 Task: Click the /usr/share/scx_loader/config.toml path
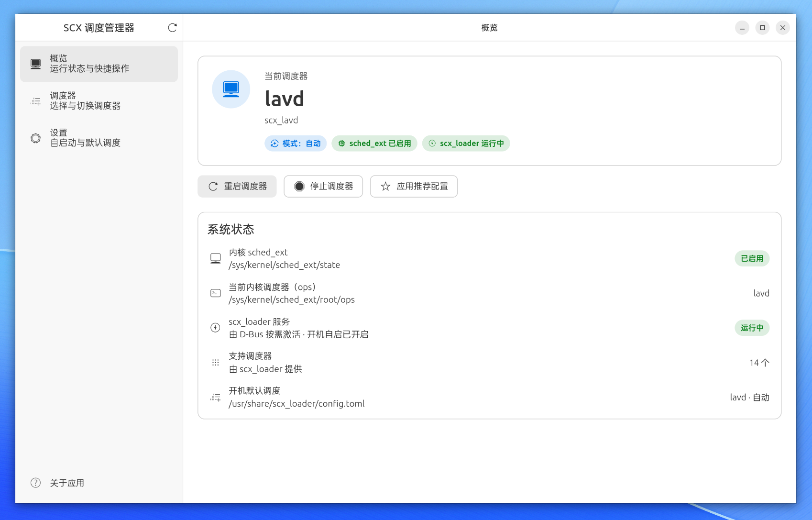click(296, 404)
